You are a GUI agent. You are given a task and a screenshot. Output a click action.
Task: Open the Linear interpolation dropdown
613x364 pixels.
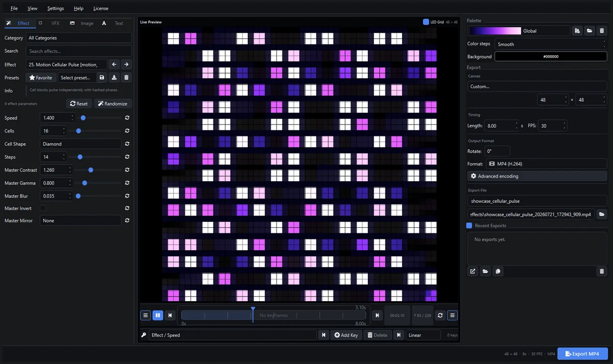pos(423,335)
